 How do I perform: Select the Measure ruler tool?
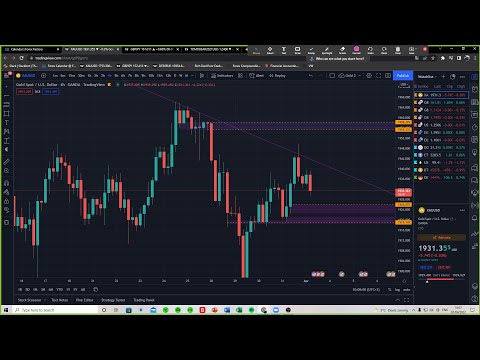6,162
